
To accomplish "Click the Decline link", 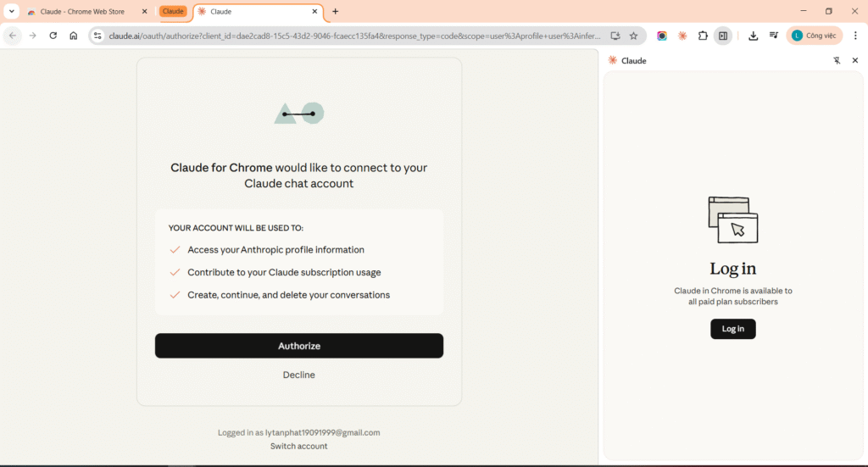I will (299, 375).
